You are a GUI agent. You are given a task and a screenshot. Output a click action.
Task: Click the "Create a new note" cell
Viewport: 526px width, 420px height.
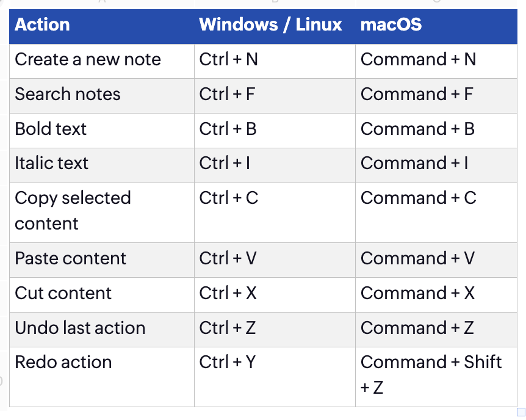88,60
